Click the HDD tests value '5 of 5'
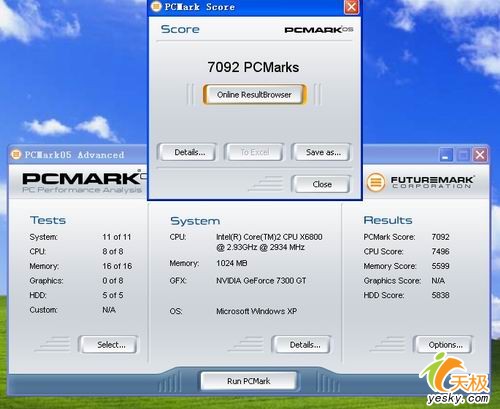 click(x=113, y=295)
